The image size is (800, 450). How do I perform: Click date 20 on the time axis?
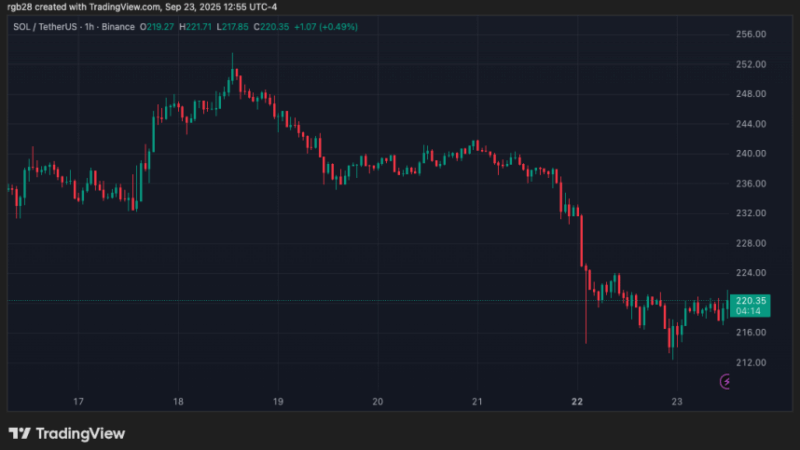[x=378, y=402]
